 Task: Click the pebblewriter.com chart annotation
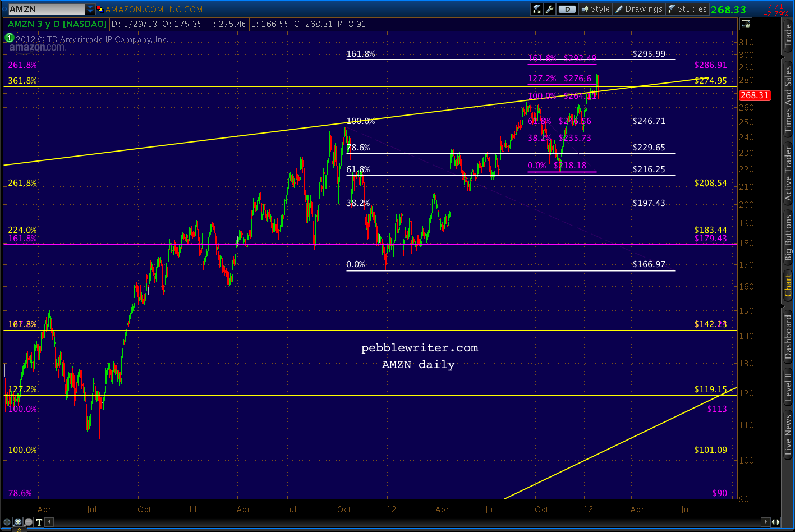click(420, 348)
